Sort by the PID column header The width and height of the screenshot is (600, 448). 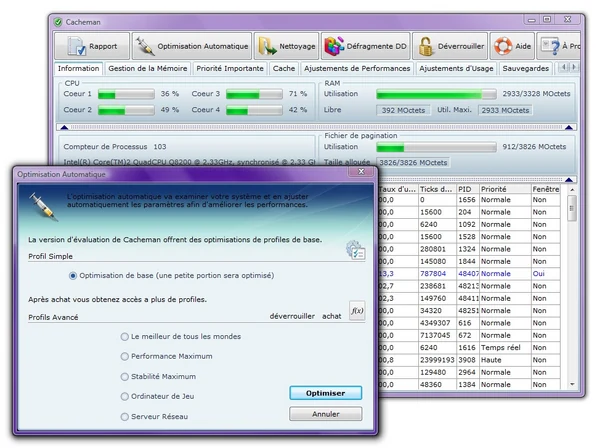point(468,189)
